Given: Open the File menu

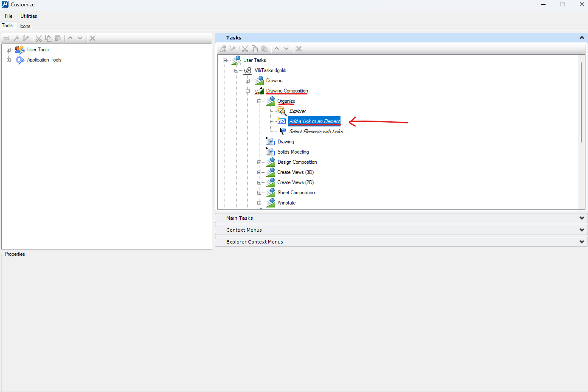Looking at the screenshot, I should click(x=8, y=16).
